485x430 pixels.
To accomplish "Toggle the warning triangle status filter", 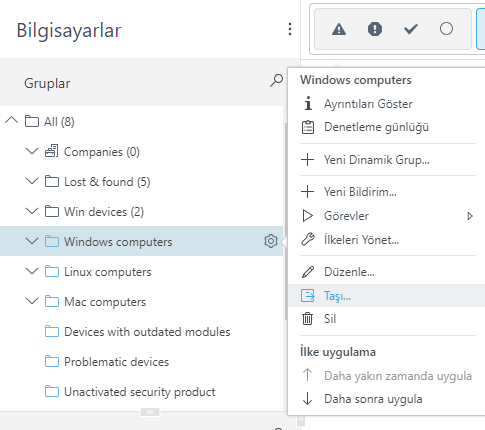I will [x=339, y=29].
